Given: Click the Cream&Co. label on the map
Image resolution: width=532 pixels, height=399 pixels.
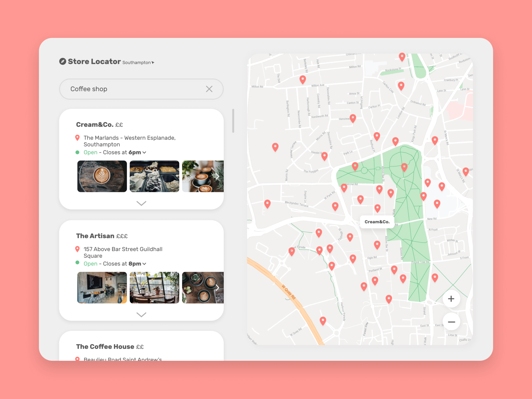Looking at the screenshot, I should tap(377, 221).
